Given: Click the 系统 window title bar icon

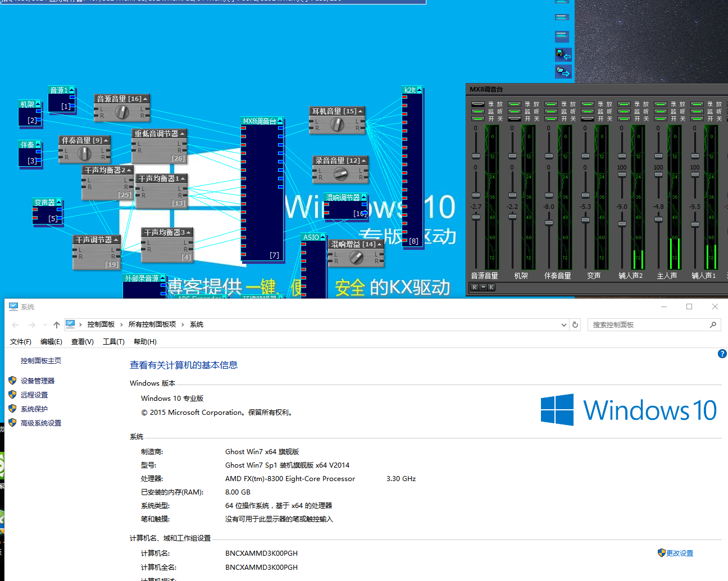Looking at the screenshot, I should pyautogui.click(x=13, y=306).
